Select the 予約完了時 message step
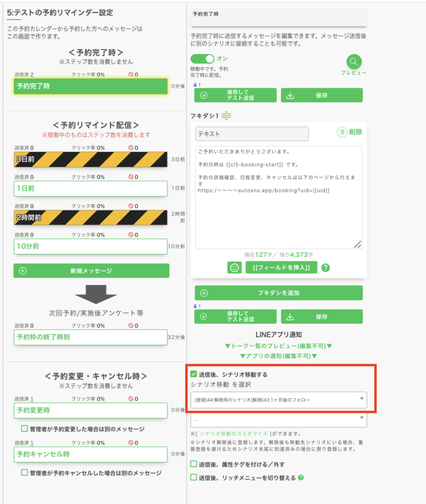Screen dimensions: 426x504 click(90, 86)
